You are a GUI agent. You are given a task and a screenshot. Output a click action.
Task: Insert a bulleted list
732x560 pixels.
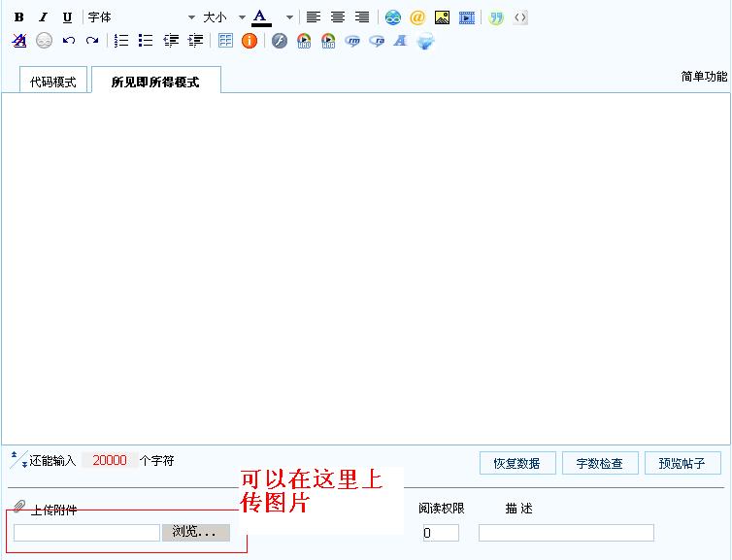146,41
